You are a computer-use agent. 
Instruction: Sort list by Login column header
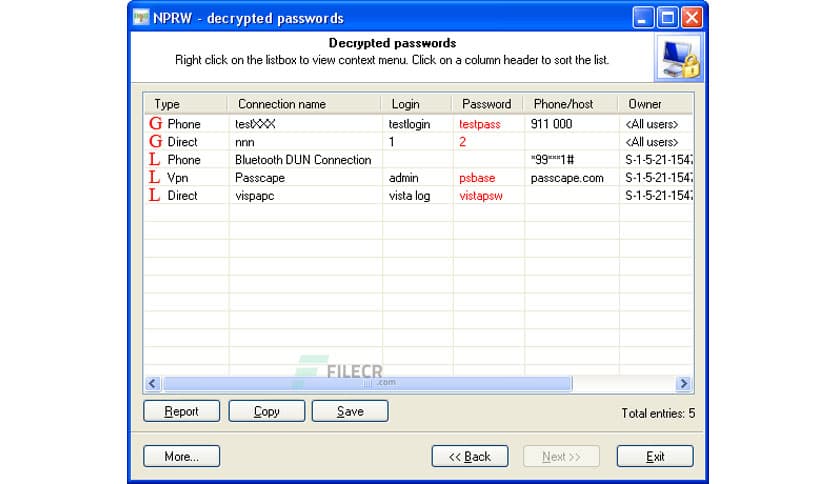416,104
